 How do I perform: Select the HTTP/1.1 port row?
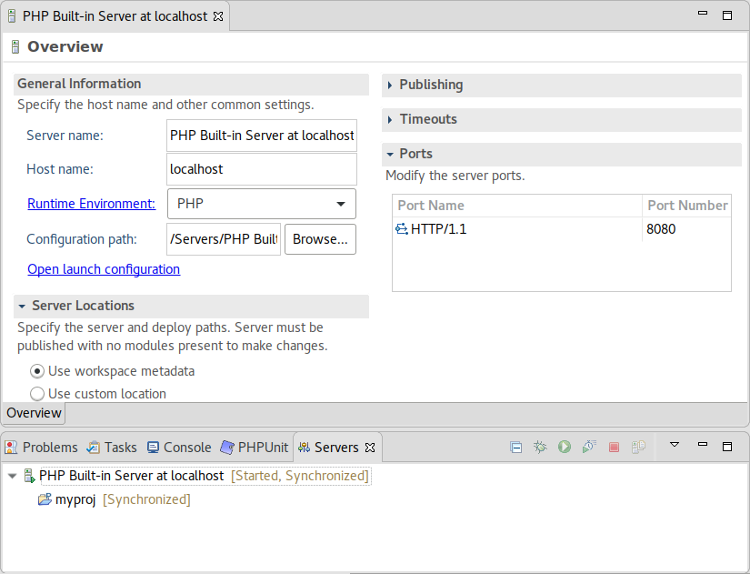(562, 229)
